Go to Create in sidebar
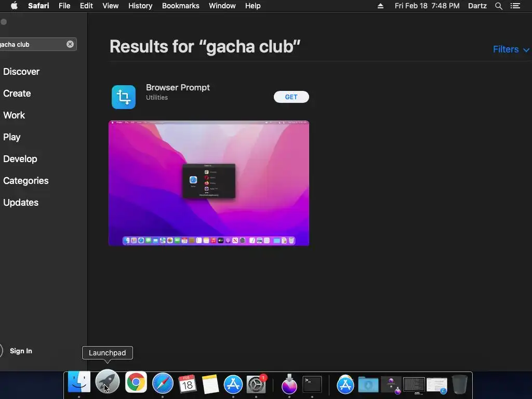 click(x=17, y=94)
